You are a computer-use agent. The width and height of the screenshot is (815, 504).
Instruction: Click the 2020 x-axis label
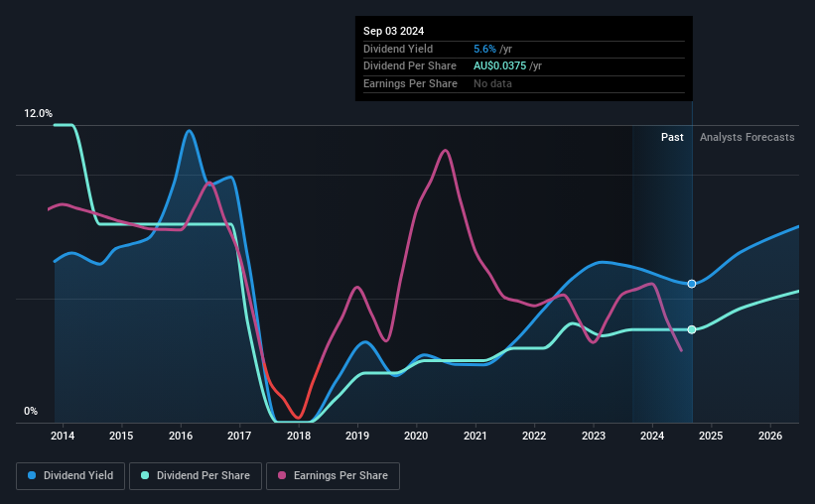pos(416,436)
